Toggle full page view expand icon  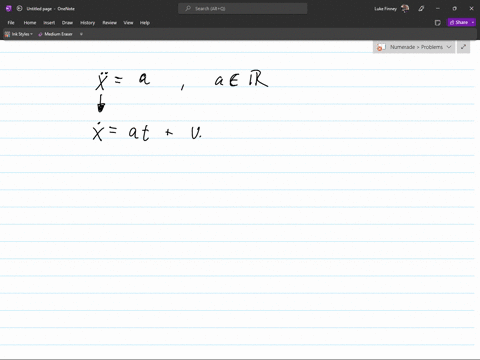[x=463, y=47]
